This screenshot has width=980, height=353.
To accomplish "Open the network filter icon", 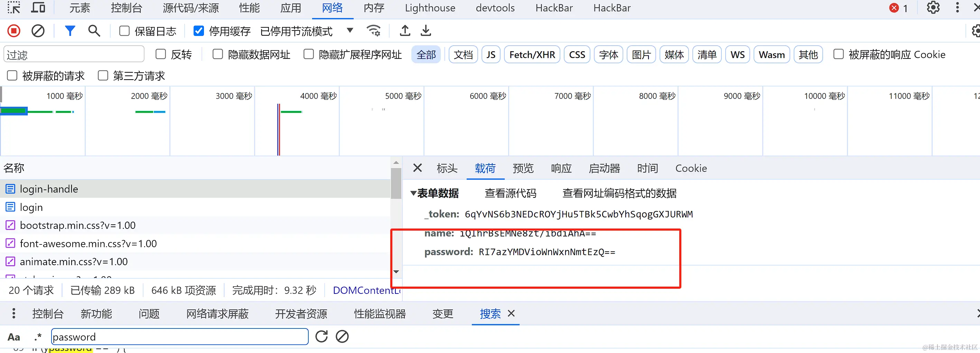I will click(69, 30).
